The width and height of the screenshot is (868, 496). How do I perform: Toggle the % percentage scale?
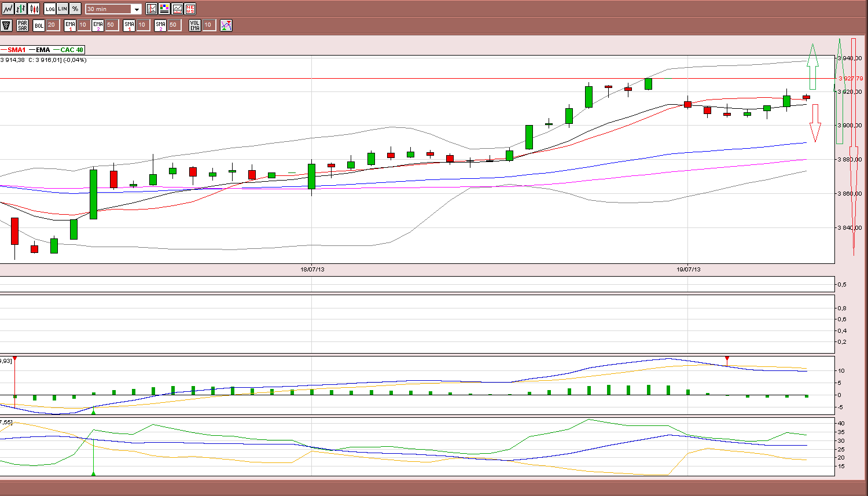tap(75, 9)
